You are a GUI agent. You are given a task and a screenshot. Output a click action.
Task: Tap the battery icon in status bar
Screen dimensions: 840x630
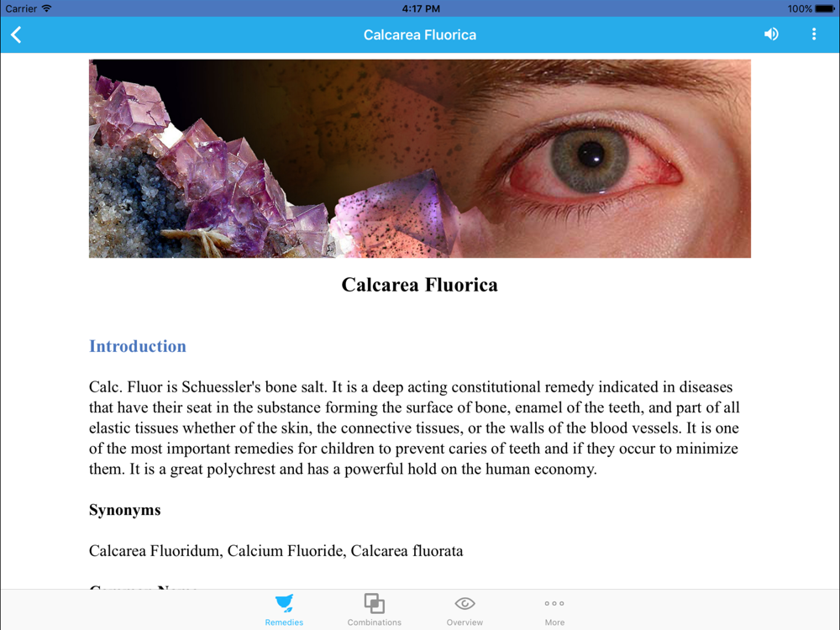coord(825,8)
